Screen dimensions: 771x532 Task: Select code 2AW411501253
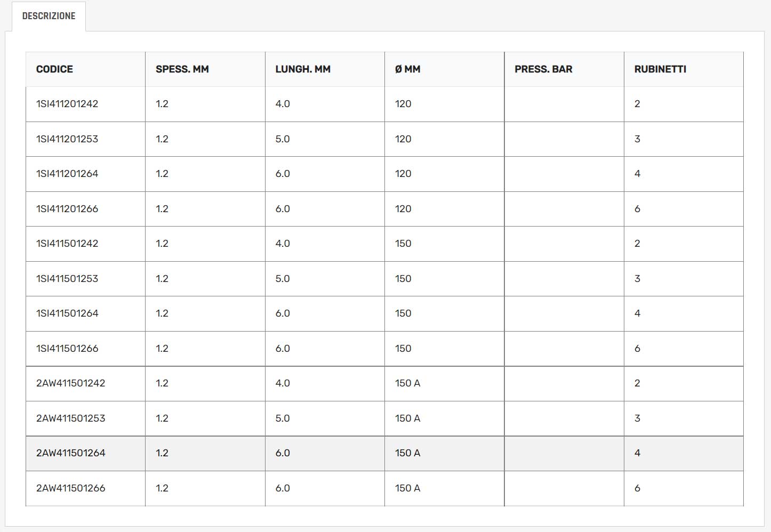(70, 418)
